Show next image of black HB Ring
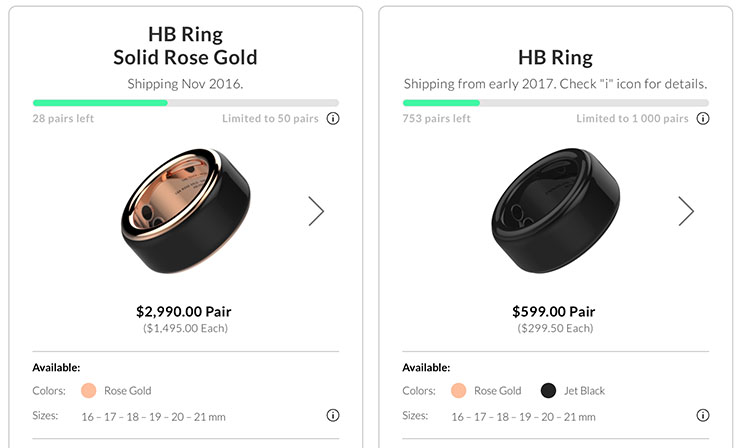 point(686,210)
